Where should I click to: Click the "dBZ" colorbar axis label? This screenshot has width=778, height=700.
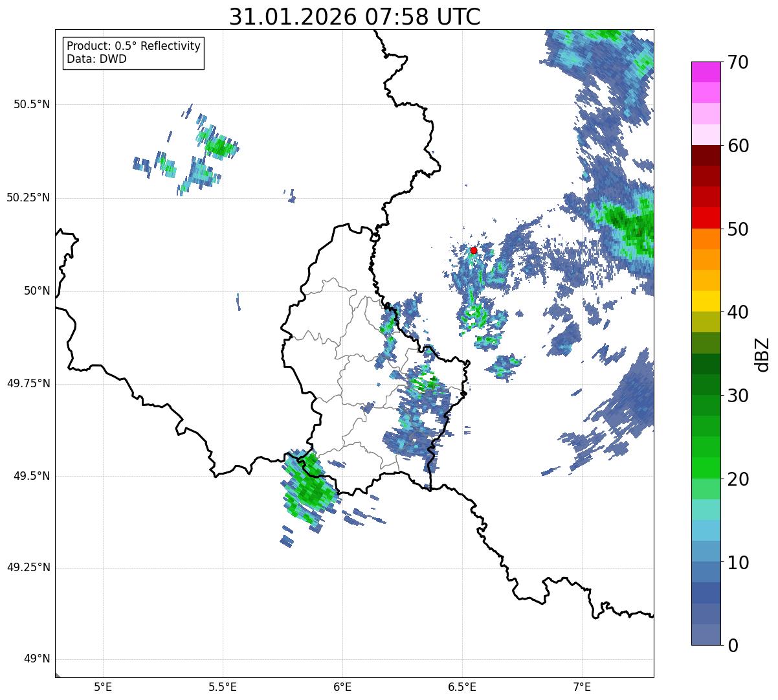[x=762, y=354]
